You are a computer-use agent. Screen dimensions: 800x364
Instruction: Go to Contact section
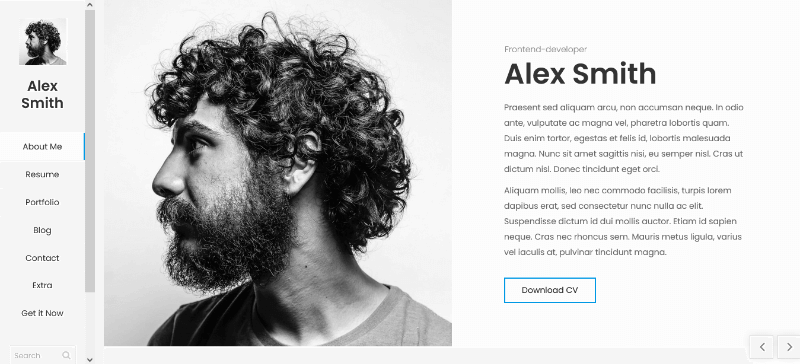42,258
